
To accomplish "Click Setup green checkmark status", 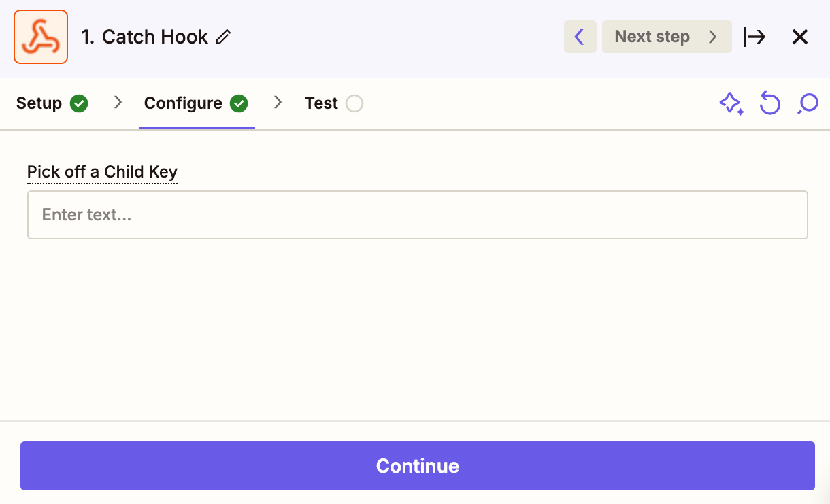I will coord(80,103).
